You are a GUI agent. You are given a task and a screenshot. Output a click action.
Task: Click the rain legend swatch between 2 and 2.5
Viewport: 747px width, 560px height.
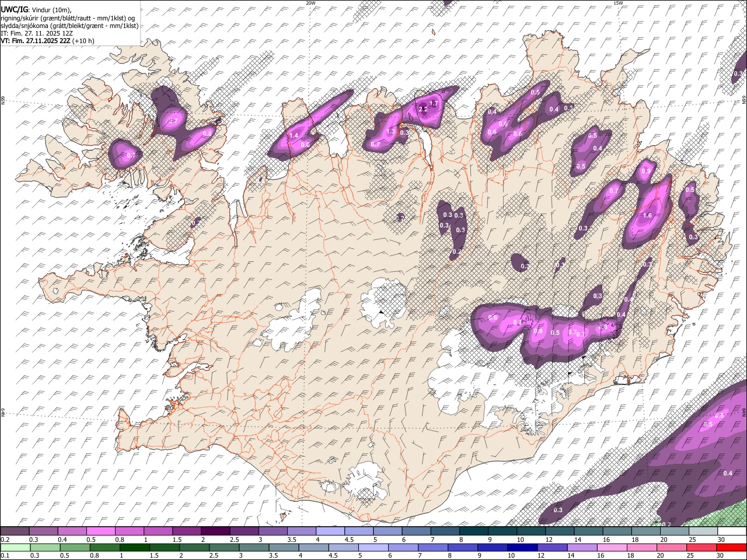tap(196, 547)
